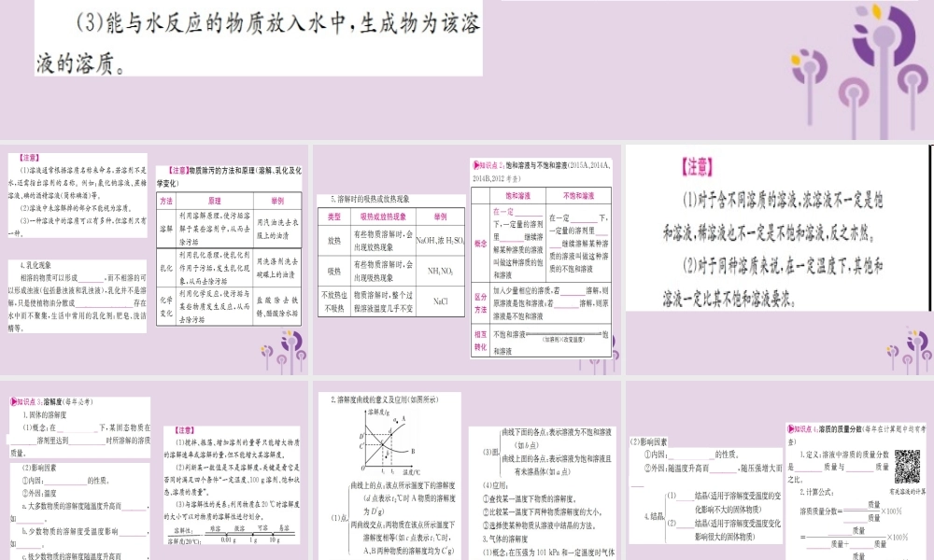Click the (4)应用 subheading
Image resolution: width=934 pixels, height=560 pixels.
[x=495, y=485]
